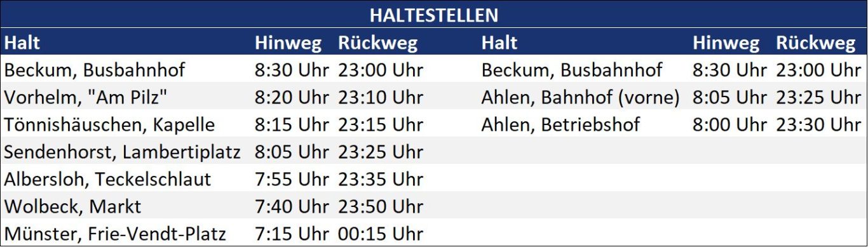868x247 pixels.
Task: Select the left Rückweg column header
Action: click(x=377, y=43)
